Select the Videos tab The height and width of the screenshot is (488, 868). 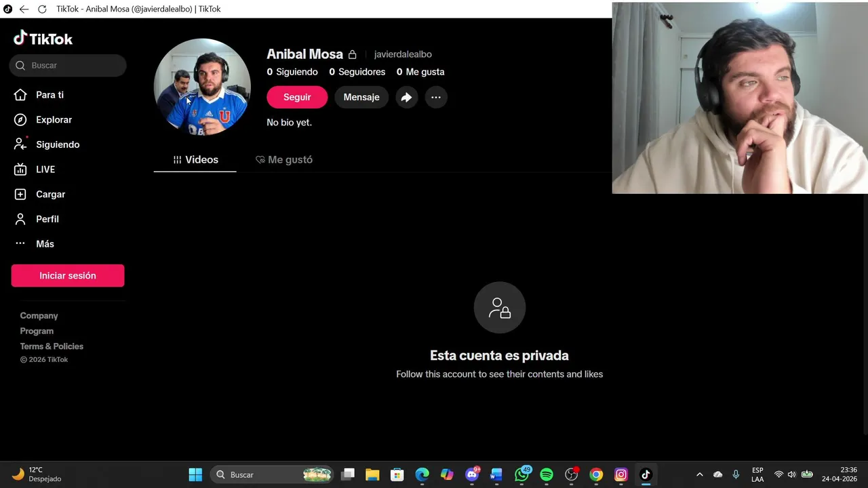(x=195, y=160)
